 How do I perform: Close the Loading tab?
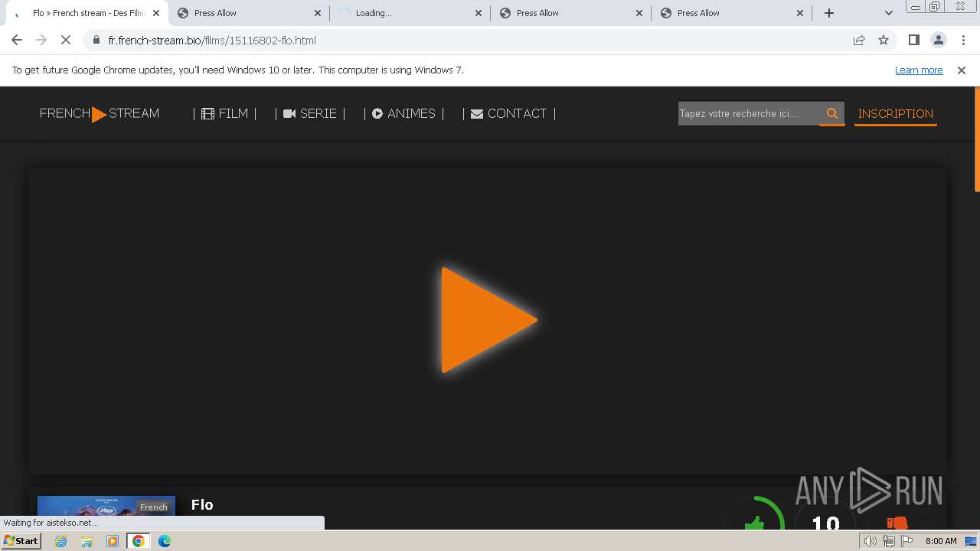point(479,13)
